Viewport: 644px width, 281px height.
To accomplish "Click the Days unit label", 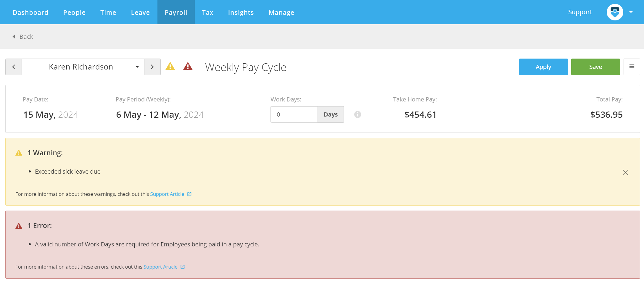I will tap(331, 114).
